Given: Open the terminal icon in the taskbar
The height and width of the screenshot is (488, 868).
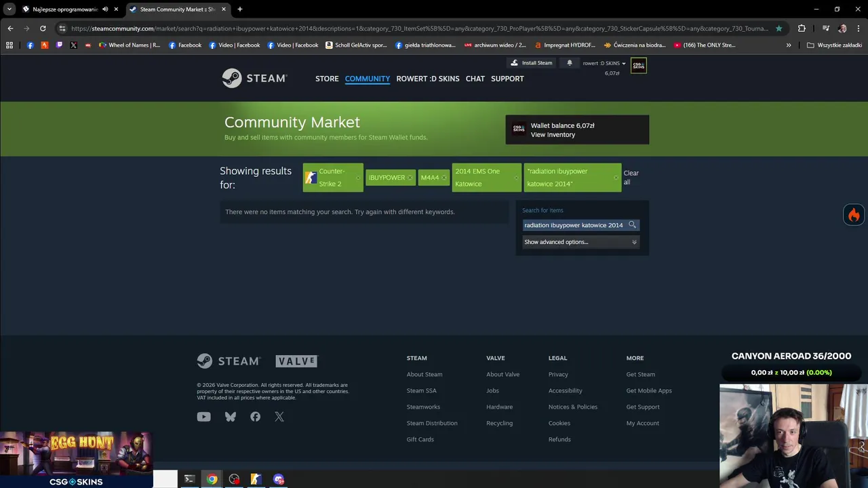Looking at the screenshot, I should click(189, 479).
